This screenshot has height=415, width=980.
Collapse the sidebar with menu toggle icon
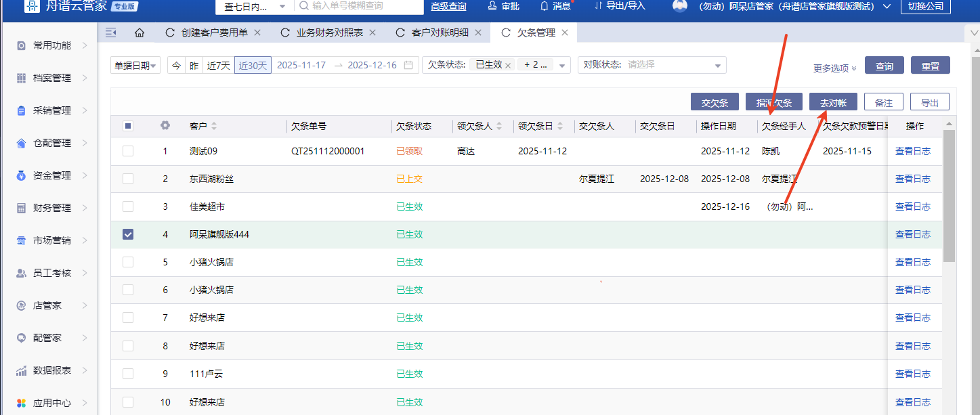coord(111,32)
